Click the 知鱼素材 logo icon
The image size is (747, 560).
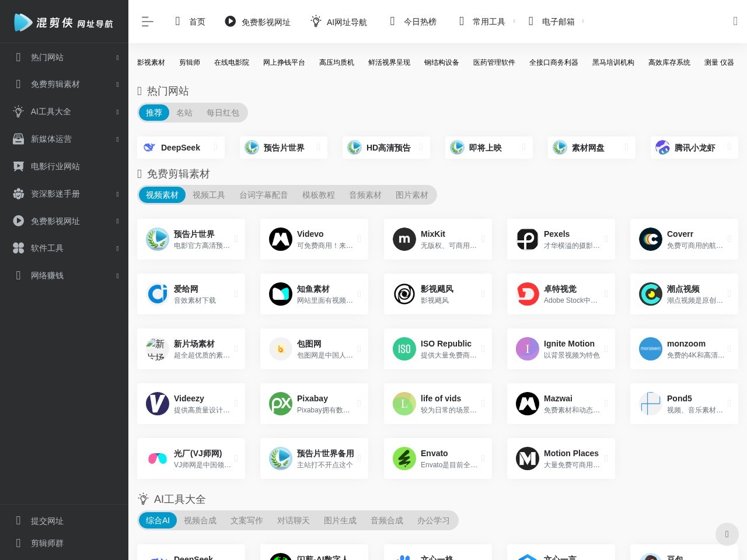281,294
